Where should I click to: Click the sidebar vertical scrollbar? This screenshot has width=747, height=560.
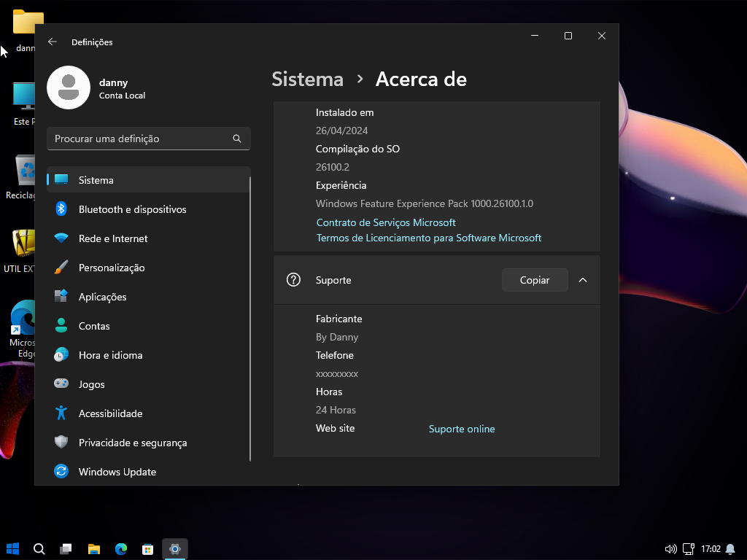pyautogui.click(x=250, y=318)
